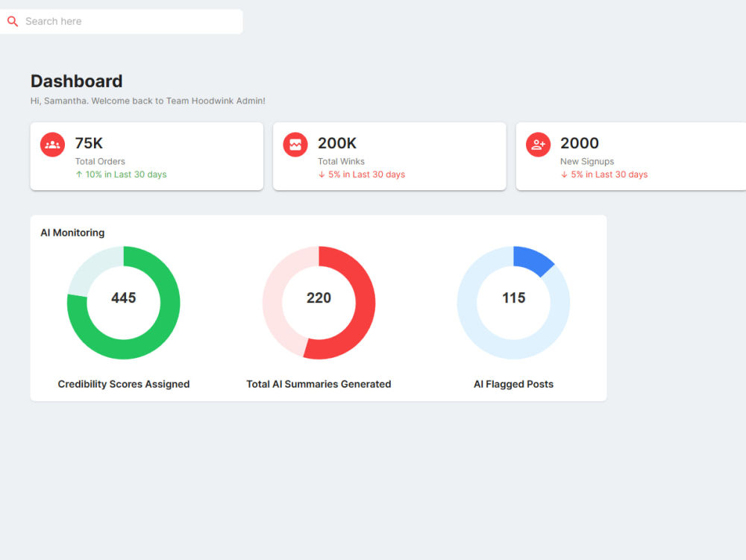Click the red down arrow in Total Winks
This screenshot has width=746, height=560.
(x=322, y=174)
